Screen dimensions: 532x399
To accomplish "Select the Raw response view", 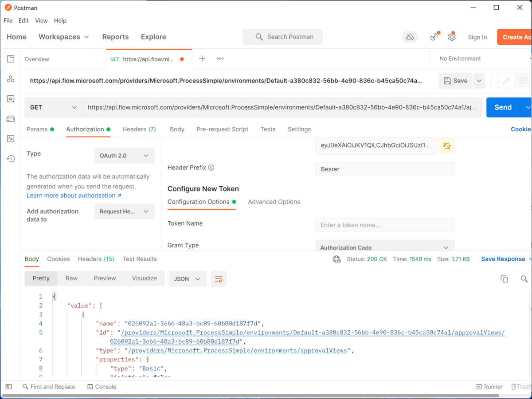I will pos(71,278).
